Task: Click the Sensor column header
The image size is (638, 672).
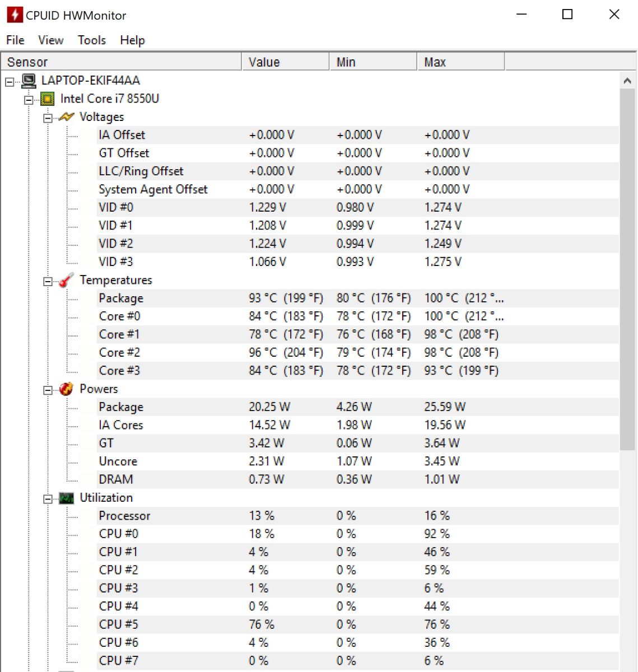Action: (120, 62)
